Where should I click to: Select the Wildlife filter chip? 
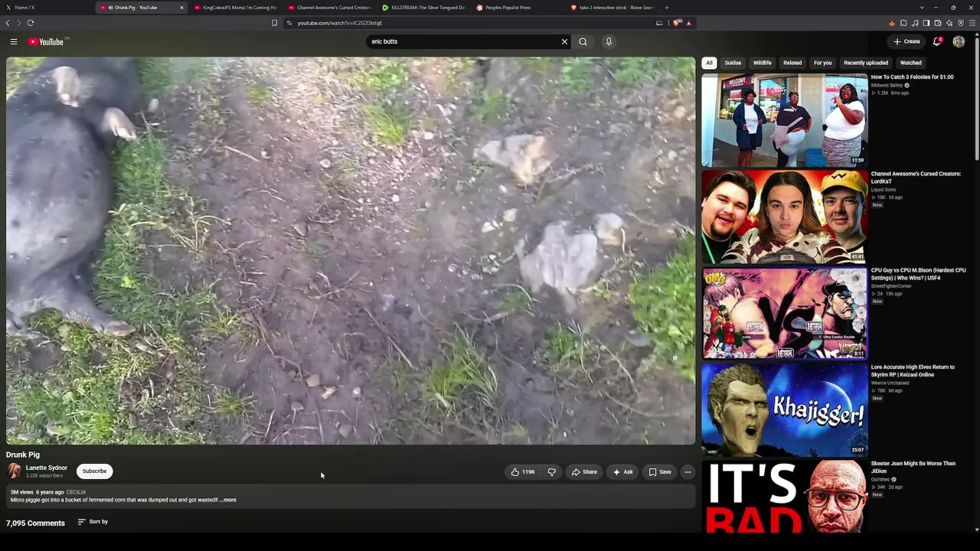(762, 63)
